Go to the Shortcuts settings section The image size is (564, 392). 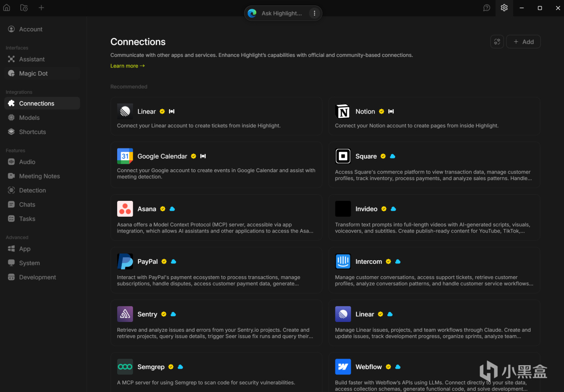42,132
